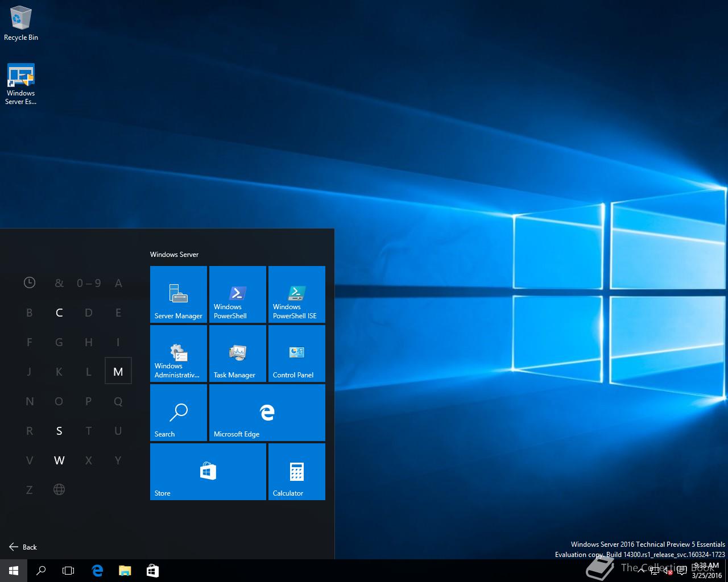Open the Store tile
The height and width of the screenshot is (582, 728).
coord(208,472)
